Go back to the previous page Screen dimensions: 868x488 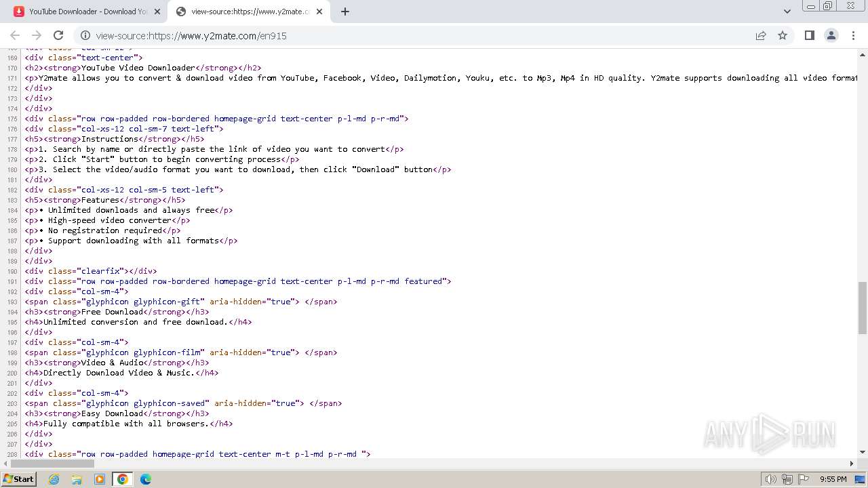click(15, 35)
